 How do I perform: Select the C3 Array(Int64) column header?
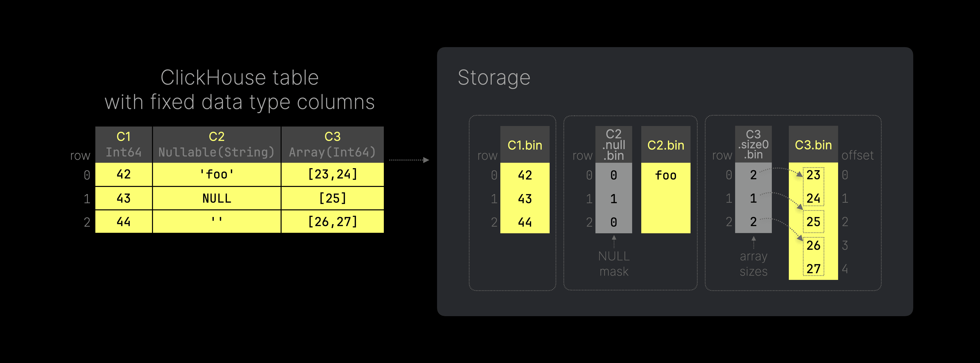[332, 144]
